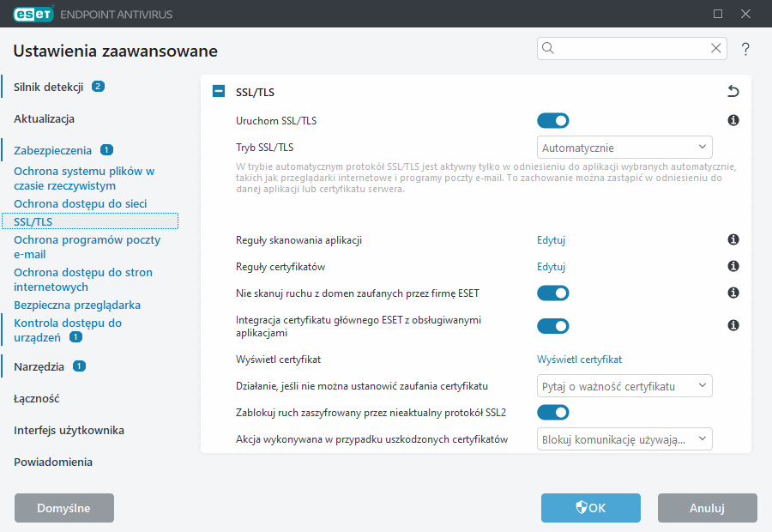This screenshot has width=772, height=532.
Task: Disable the Uruchom SSL/TLS switch
Action: (553, 121)
